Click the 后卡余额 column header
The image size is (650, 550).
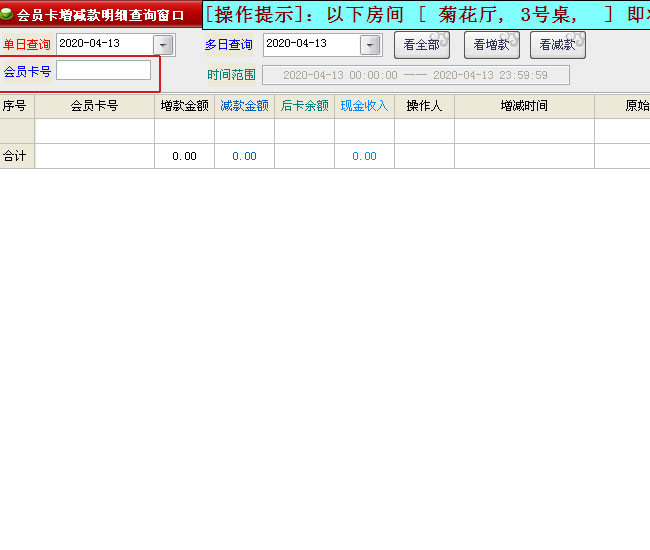click(305, 106)
